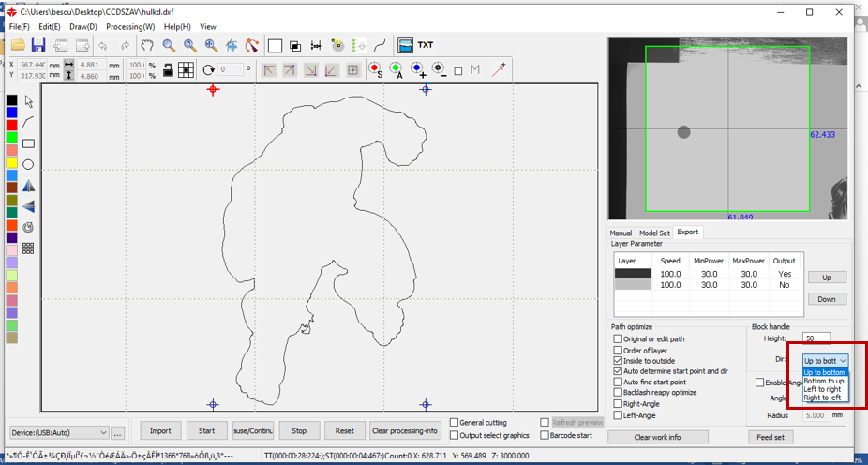Enable Original or edit path checkbox
The height and width of the screenshot is (465, 868).
[618, 338]
